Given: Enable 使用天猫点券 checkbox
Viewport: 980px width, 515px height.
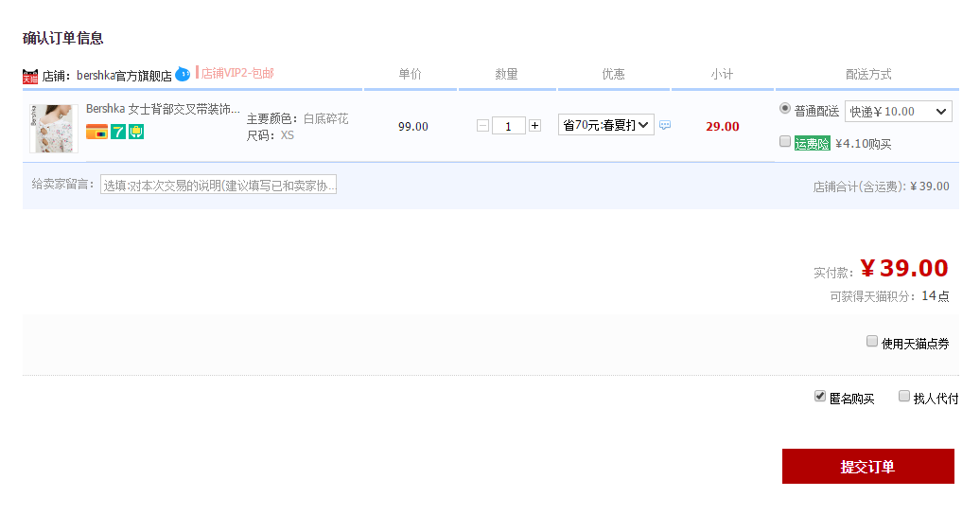Looking at the screenshot, I should [x=872, y=341].
